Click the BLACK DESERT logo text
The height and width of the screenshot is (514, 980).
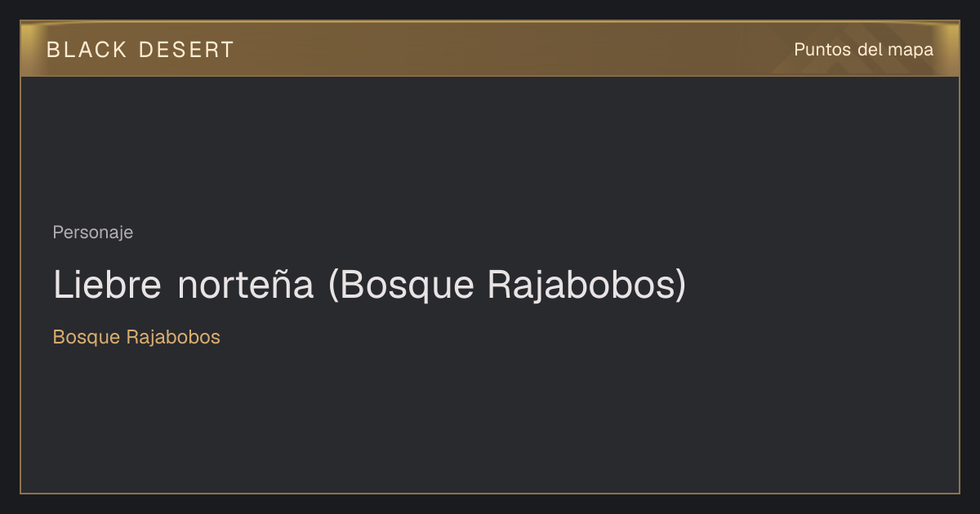click(140, 50)
